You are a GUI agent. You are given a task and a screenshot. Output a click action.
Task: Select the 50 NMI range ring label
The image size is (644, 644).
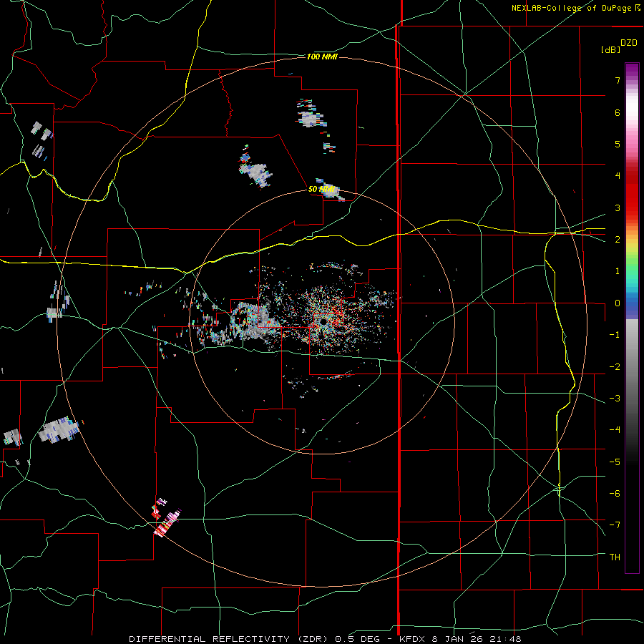(322, 189)
